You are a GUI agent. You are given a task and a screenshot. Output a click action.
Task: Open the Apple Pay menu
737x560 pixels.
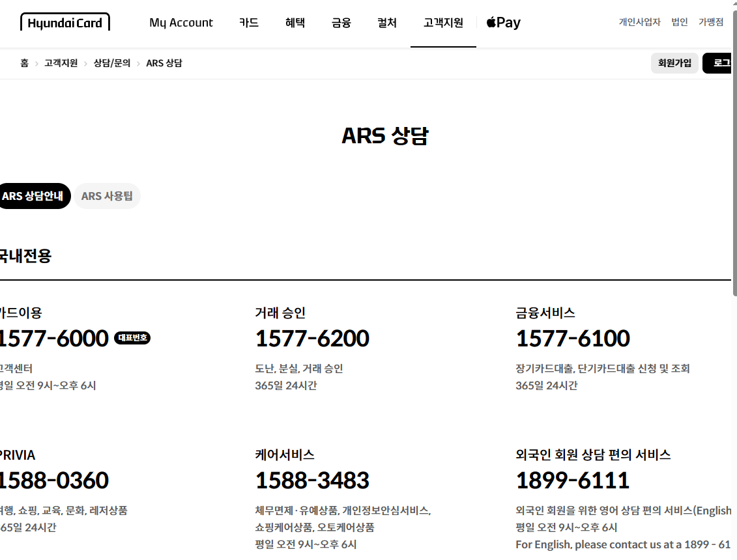pyautogui.click(x=504, y=22)
